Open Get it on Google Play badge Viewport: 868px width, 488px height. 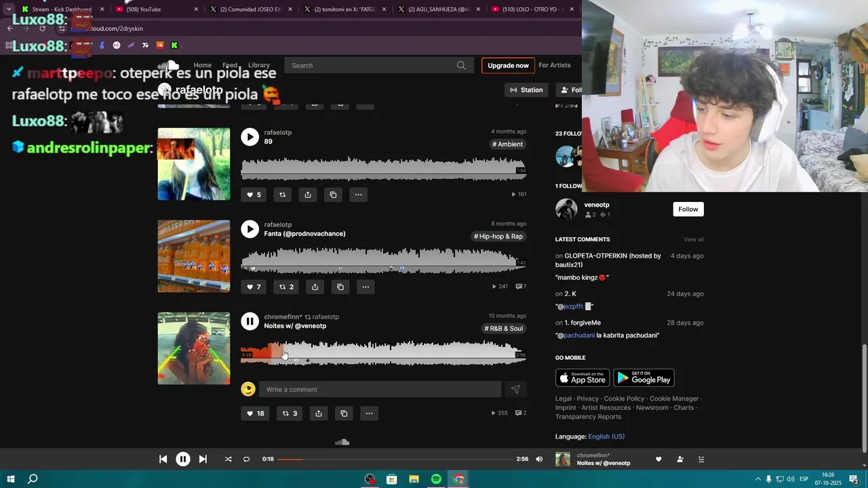tap(644, 378)
